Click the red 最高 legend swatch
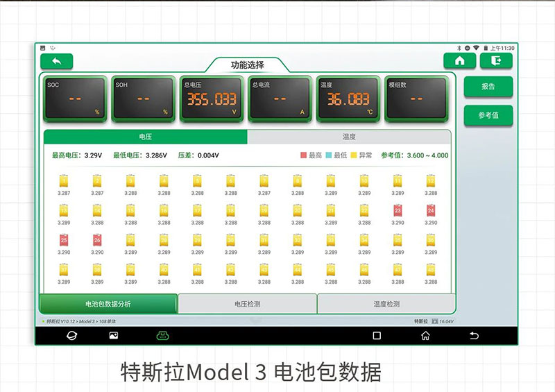 [303, 155]
